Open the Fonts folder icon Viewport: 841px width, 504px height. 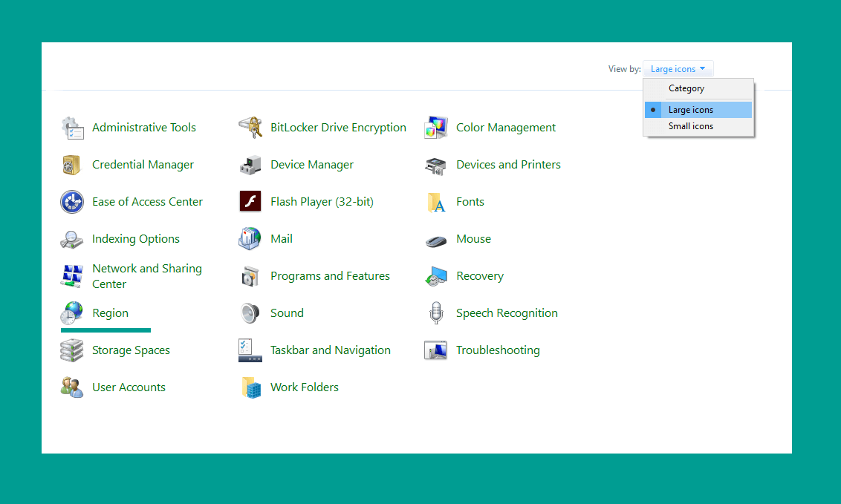tap(435, 202)
